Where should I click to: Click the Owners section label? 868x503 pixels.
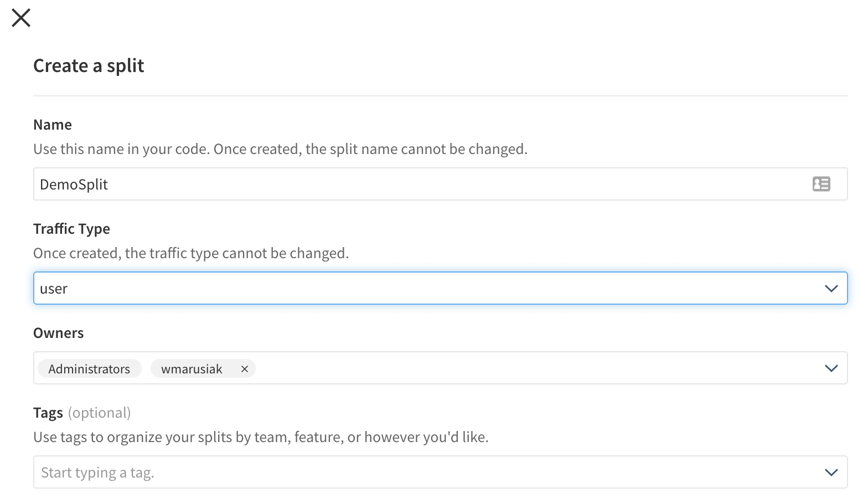[x=58, y=332]
